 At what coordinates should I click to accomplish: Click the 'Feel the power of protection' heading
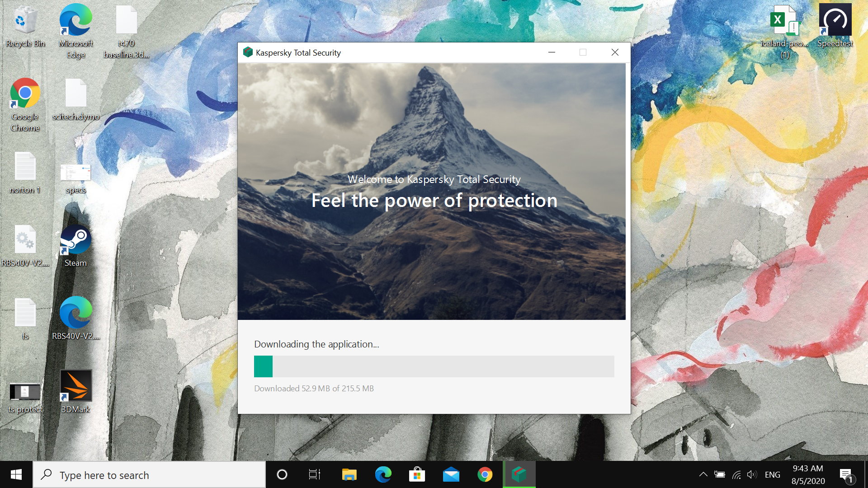(x=434, y=201)
